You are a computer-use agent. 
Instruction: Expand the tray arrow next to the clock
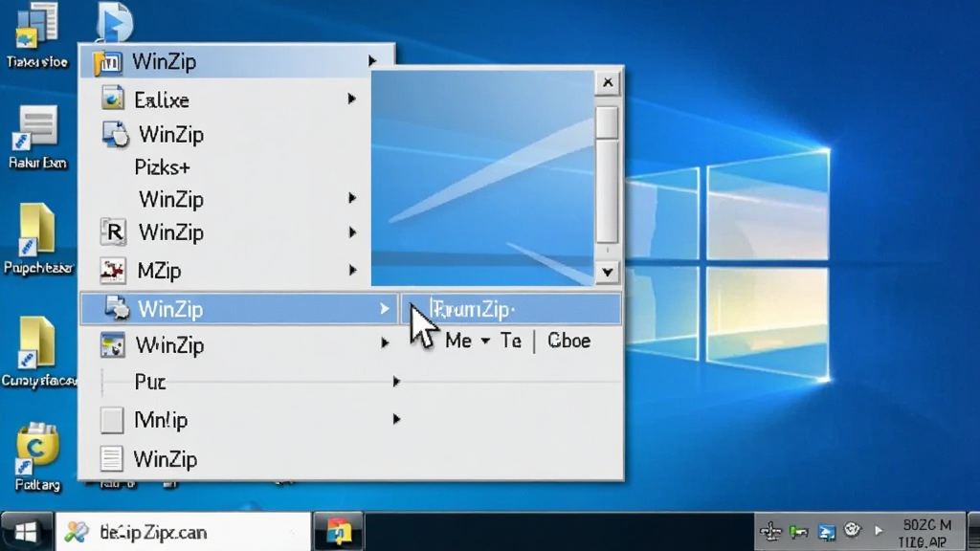point(879,531)
